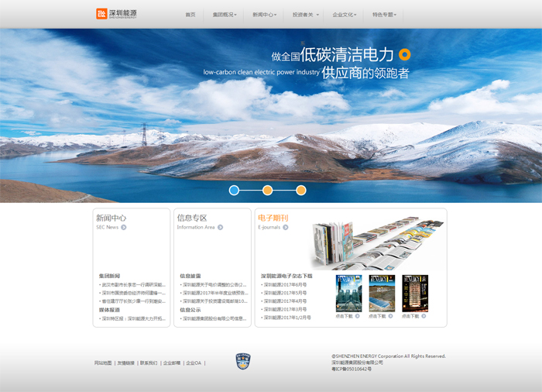Open the 特色专题 menu item

384,15
